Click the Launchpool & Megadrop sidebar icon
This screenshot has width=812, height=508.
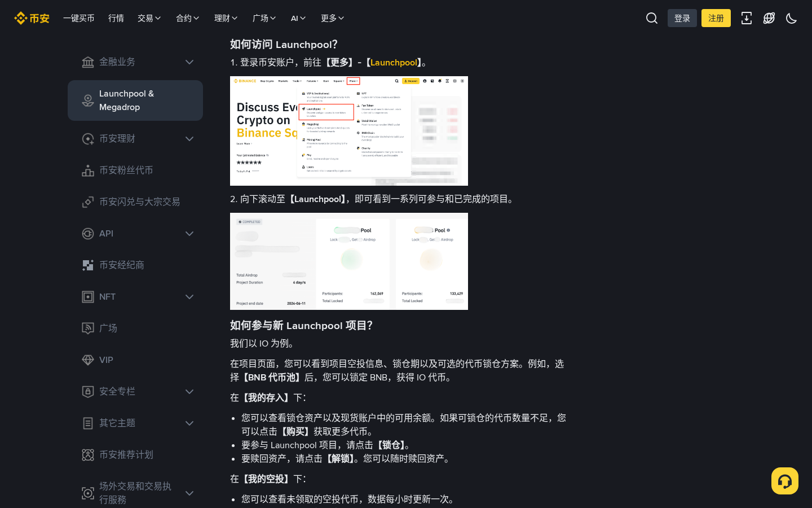pos(88,100)
